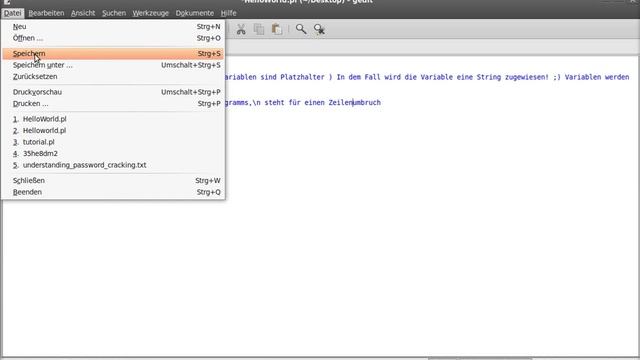
Task: Click text 'eine String zugewiesen!' in editor
Action: [x=502, y=77]
